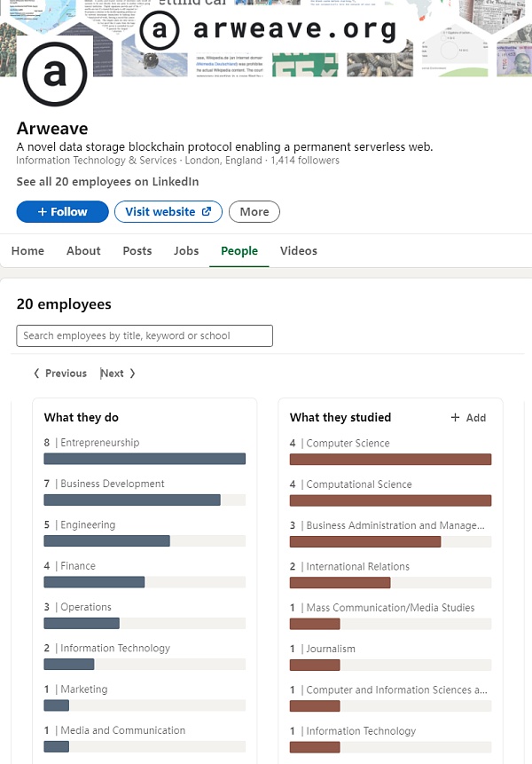Click the plus icon next to Add

point(455,418)
